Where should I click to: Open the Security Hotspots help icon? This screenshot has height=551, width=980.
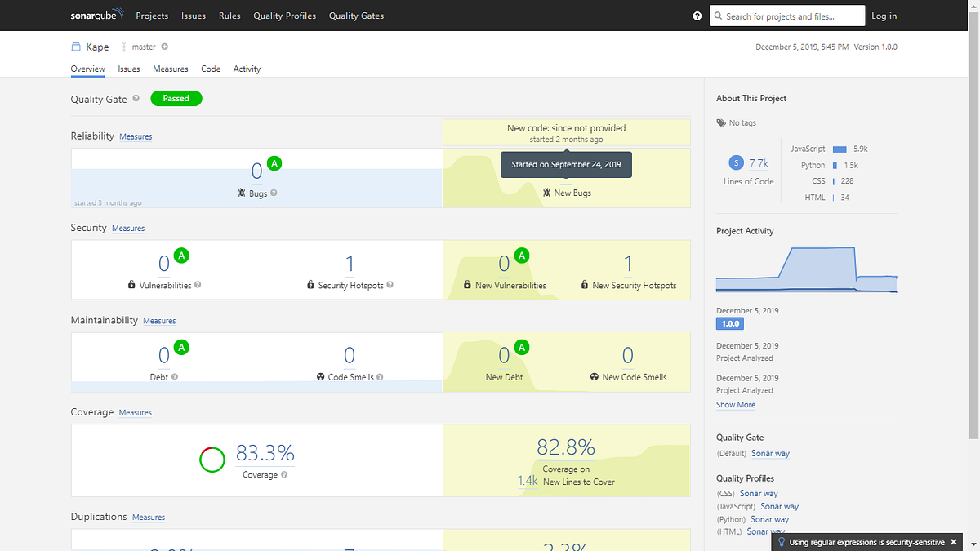pyautogui.click(x=390, y=286)
